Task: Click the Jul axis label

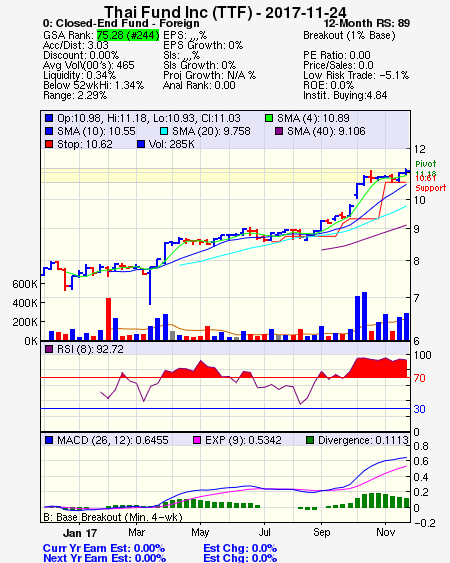Action: tap(265, 532)
